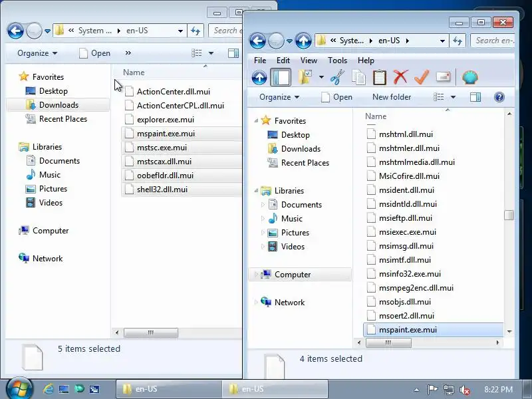Image resolution: width=532 pixels, height=399 pixels.
Task: Open the Edit menu
Action: click(283, 61)
